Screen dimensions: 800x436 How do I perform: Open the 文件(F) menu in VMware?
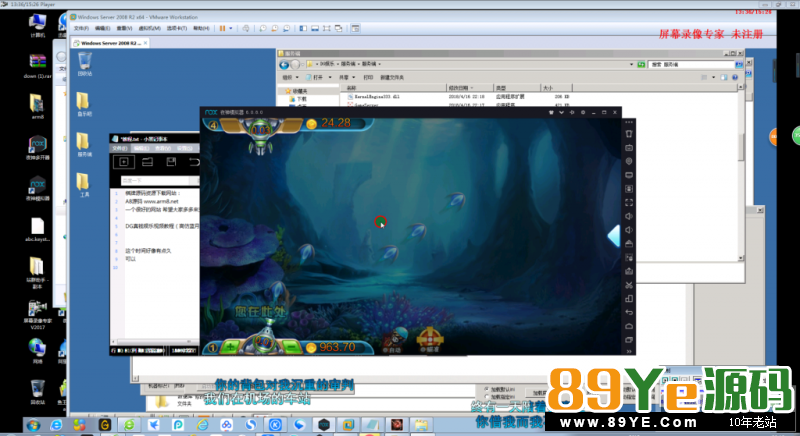(81, 29)
